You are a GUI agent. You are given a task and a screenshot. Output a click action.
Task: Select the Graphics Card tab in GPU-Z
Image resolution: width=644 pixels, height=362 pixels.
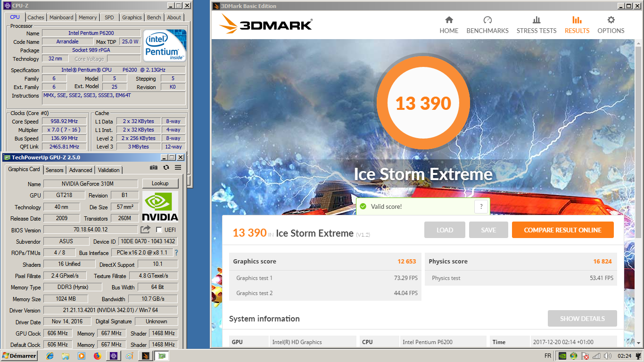24,169
